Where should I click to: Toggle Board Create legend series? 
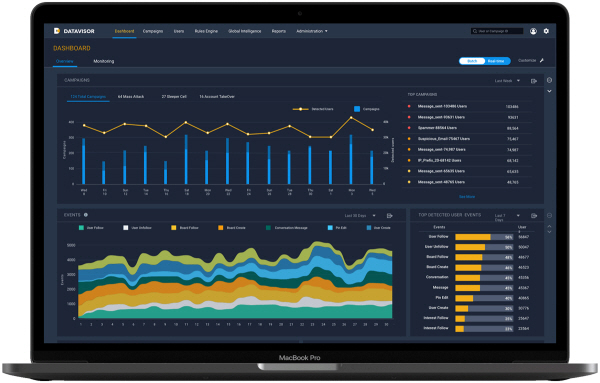[232, 228]
